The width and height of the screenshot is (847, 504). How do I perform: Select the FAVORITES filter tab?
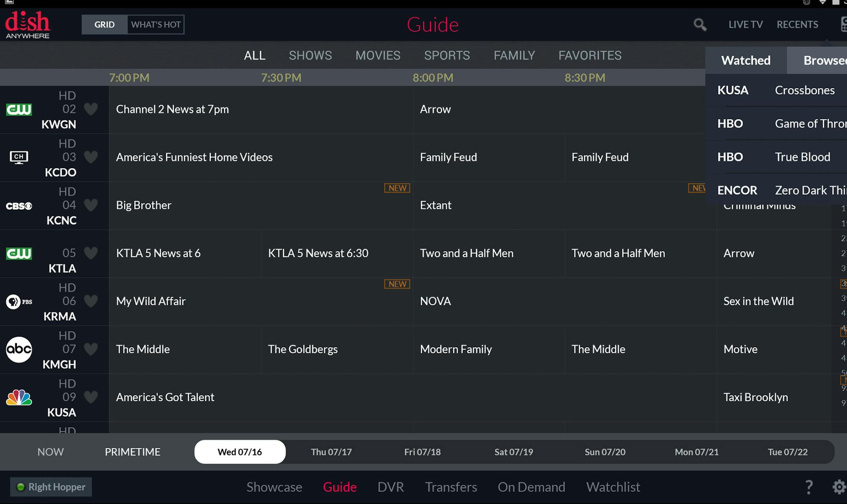590,55
